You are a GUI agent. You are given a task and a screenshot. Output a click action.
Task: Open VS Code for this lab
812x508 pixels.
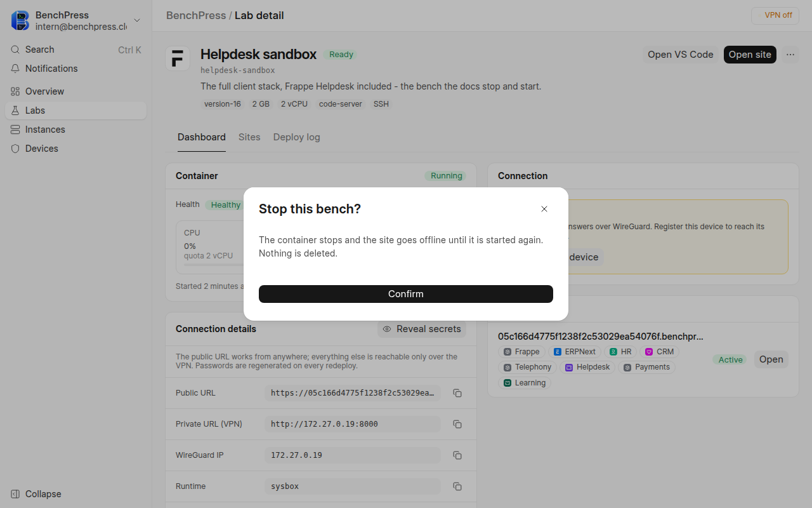(681, 55)
